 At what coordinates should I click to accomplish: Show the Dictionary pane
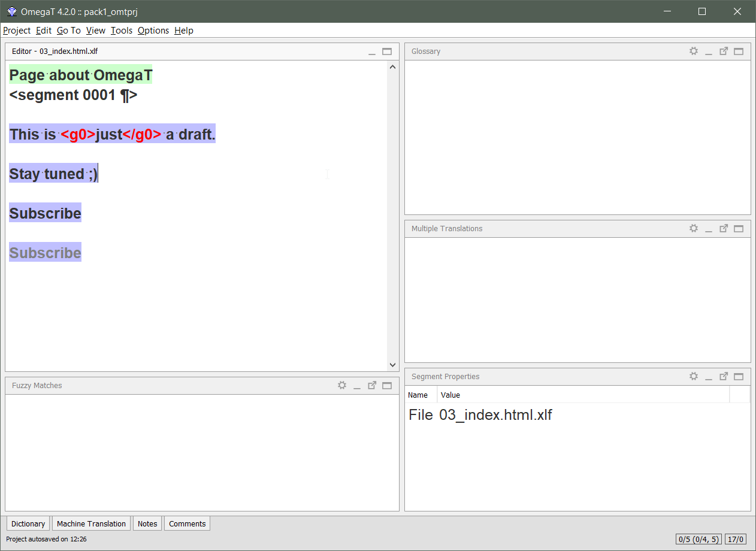pyautogui.click(x=28, y=523)
